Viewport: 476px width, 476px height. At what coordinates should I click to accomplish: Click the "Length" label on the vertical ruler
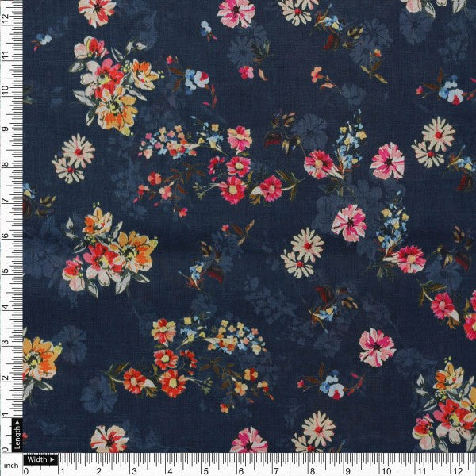[17, 435]
